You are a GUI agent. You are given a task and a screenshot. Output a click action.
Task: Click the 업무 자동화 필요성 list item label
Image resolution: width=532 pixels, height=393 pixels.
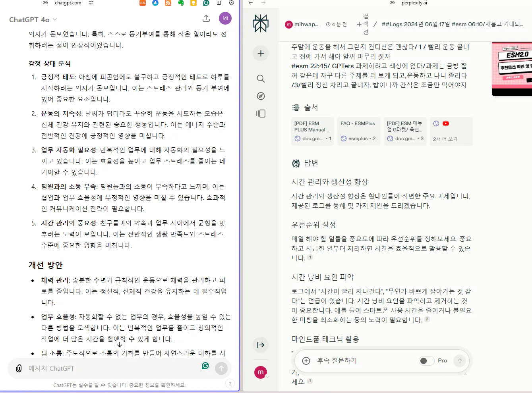pos(69,150)
